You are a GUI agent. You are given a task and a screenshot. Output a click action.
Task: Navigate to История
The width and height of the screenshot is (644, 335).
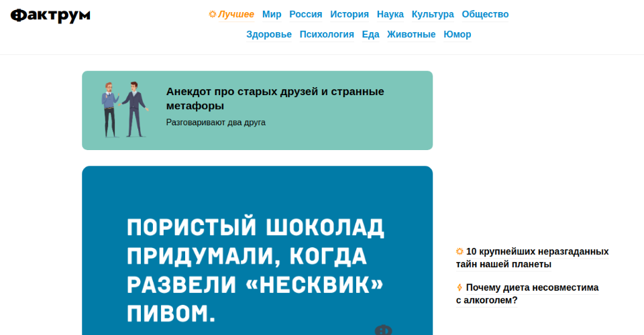pyautogui.click(x=350, y=14)
